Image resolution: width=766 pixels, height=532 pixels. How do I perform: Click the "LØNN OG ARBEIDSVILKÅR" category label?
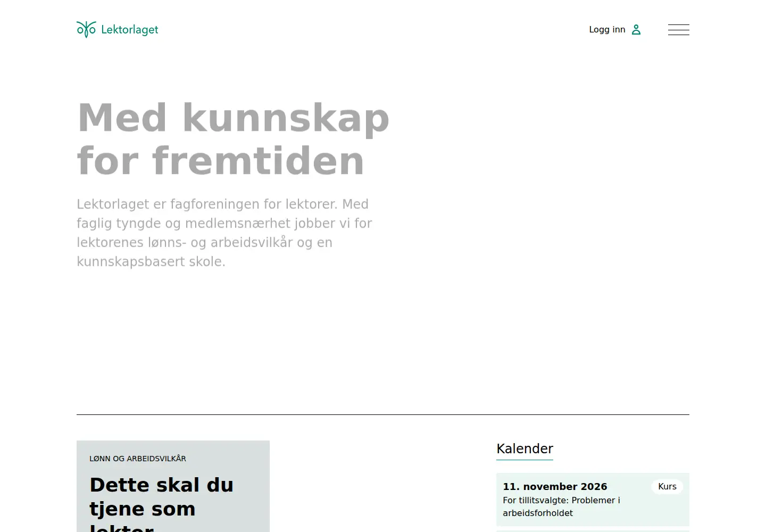click(138, 459)
